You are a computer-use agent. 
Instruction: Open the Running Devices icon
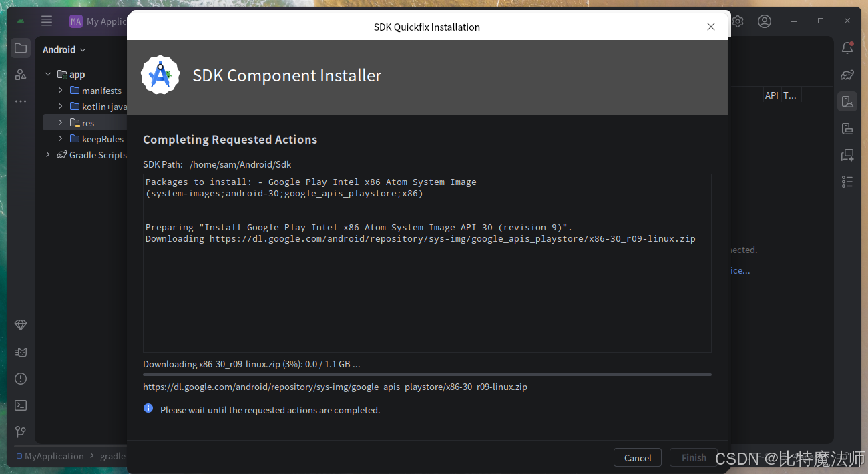847,128
